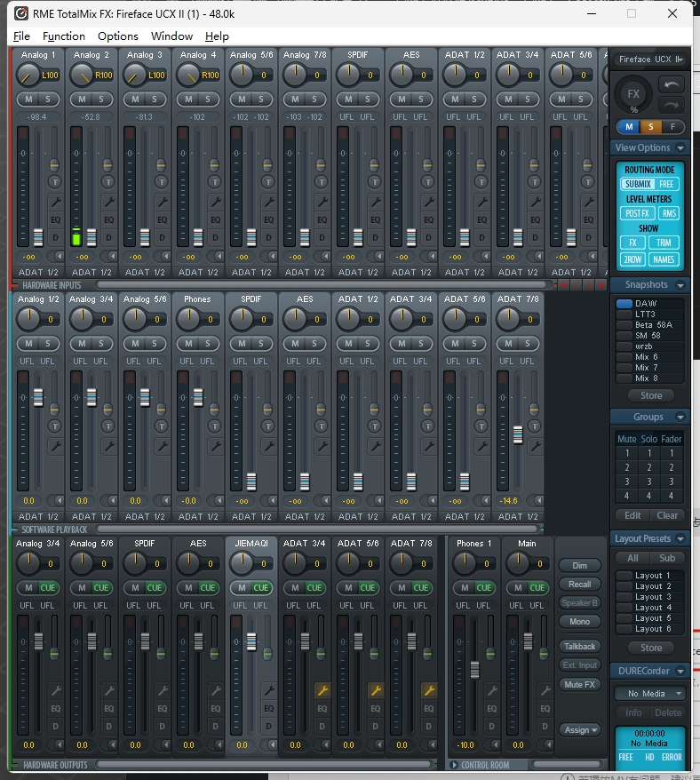Click the Dim button
The height and width of the screenshot is (780, 700).
pyautogui.click(x=579, y=566)
